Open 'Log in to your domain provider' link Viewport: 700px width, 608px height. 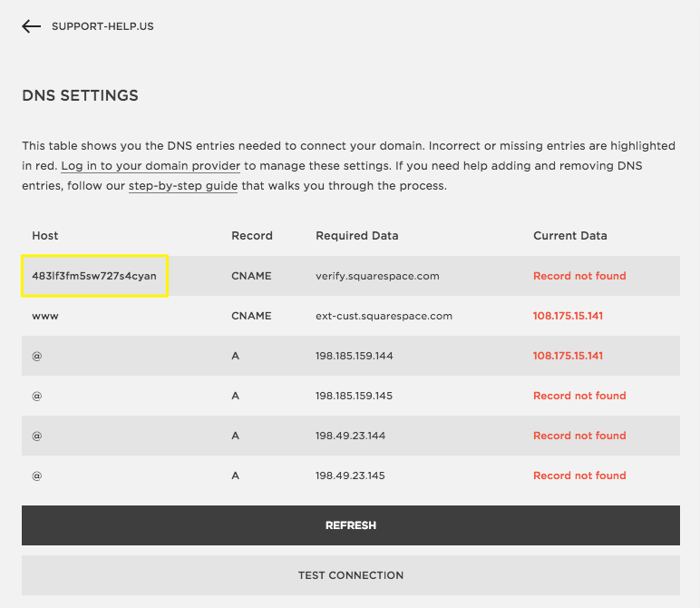pyautogui.click(x=151, y=166)
